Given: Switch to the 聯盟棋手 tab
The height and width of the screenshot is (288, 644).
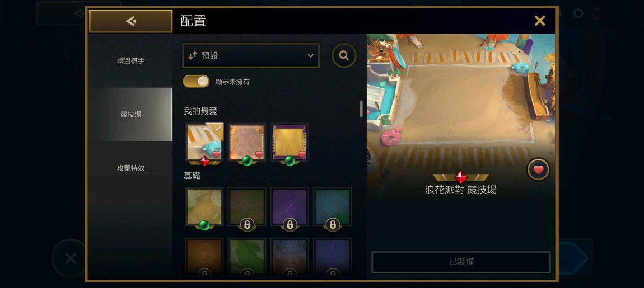Looking at the screenshot, I should (130, 61).
